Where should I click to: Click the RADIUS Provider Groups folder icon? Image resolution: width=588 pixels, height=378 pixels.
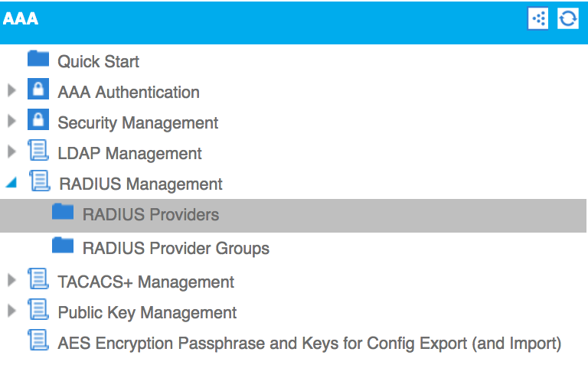pyautogui.click(x=63, y=246)
